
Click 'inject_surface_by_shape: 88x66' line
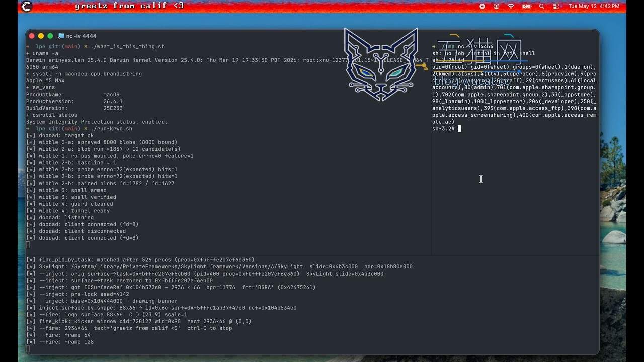(x=161, y=308)
